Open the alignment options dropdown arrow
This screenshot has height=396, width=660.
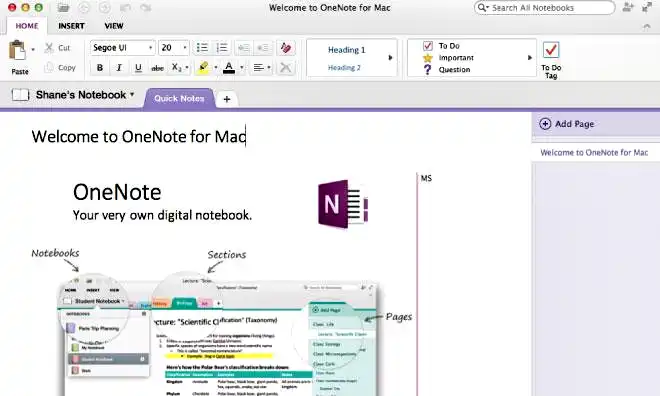269,67
